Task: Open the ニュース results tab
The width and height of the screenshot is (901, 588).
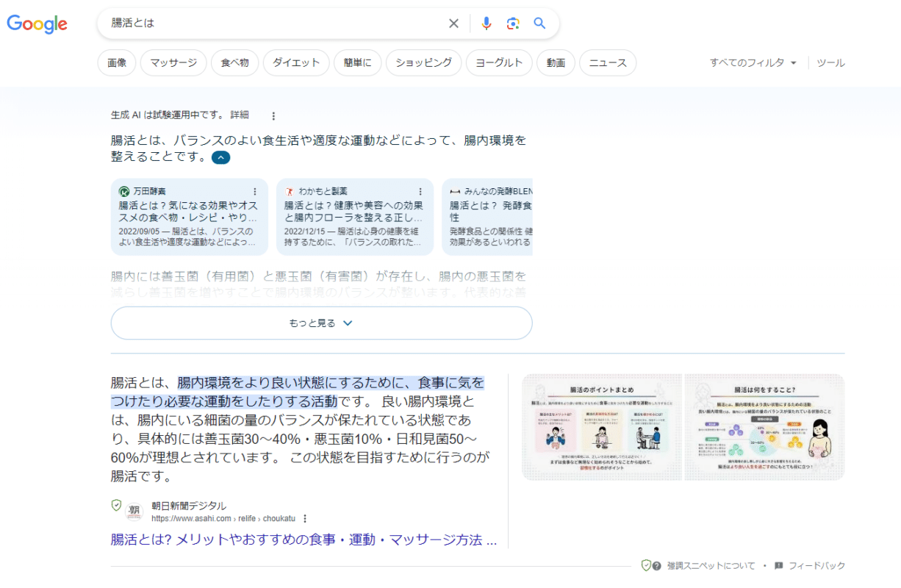Action: point(608,62)
